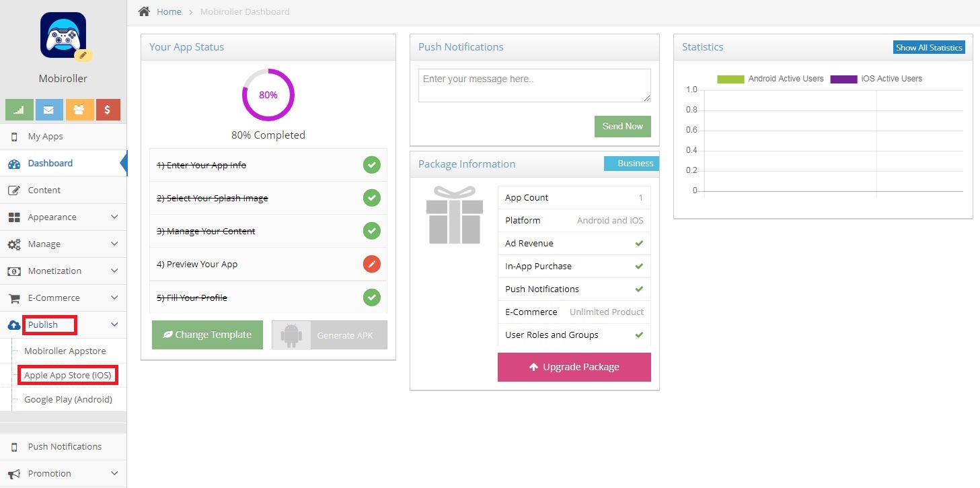
Task: Click the phone icon beside Push Notifications menu
Action: point(14,447)
